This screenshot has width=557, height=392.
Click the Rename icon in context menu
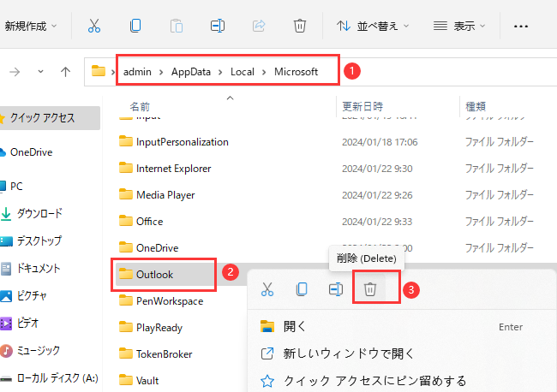(336, 289)
